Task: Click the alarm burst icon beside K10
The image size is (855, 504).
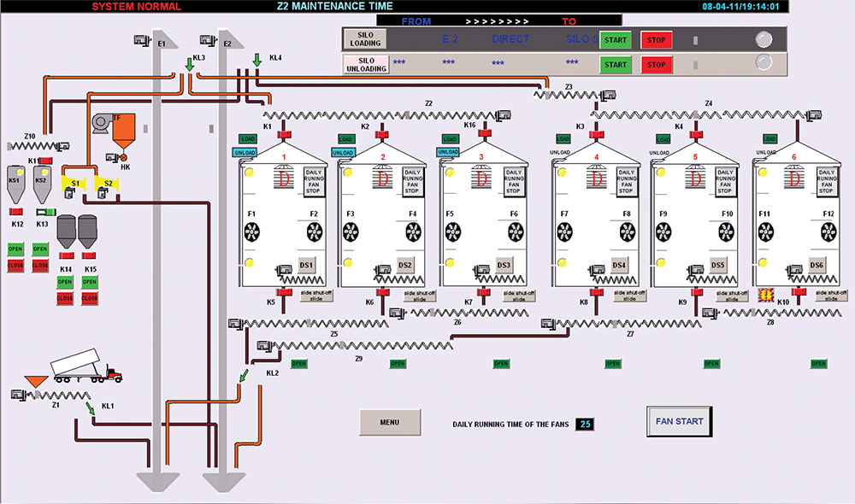Action: (766, 296)
